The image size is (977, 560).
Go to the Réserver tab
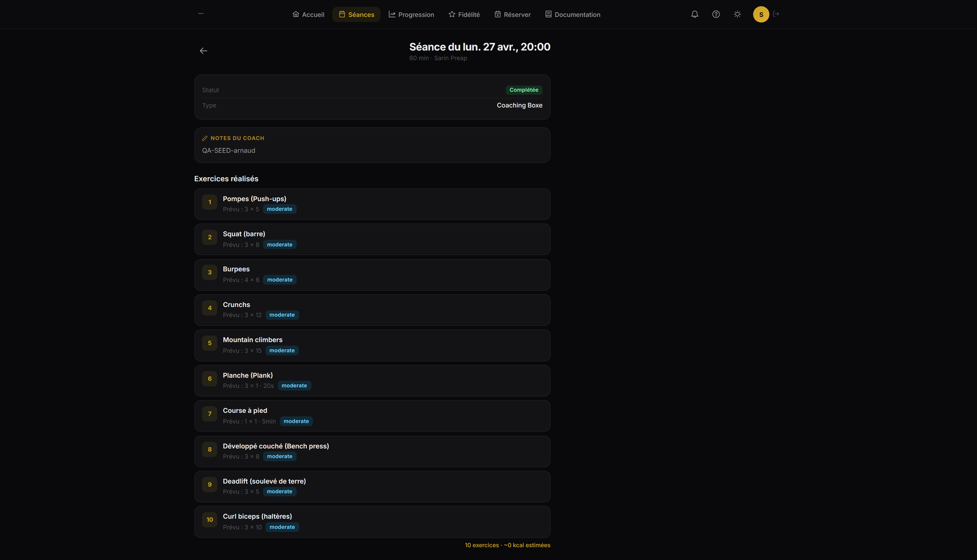click(512, 15)
